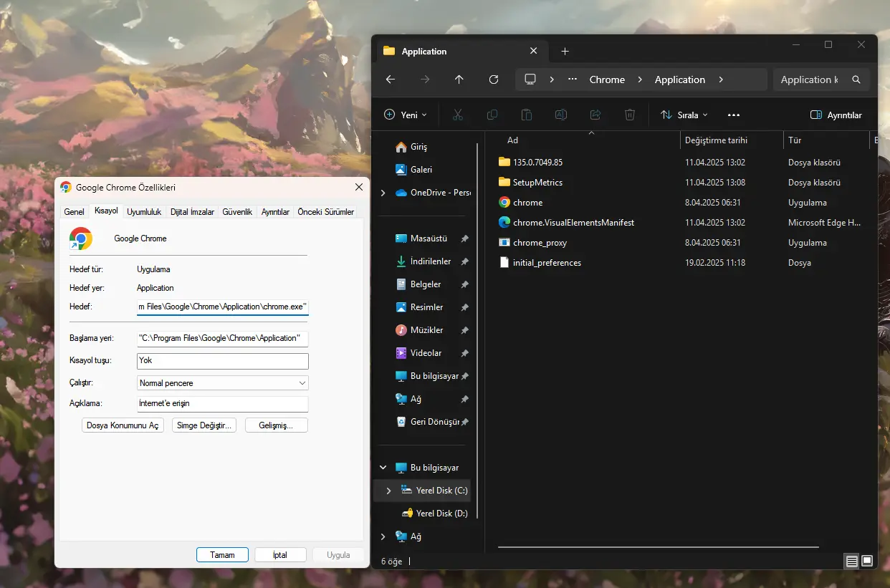Click the Simge Değiştir button
Viewport: 890px width, 588px height.
click(x=204, y=425)
